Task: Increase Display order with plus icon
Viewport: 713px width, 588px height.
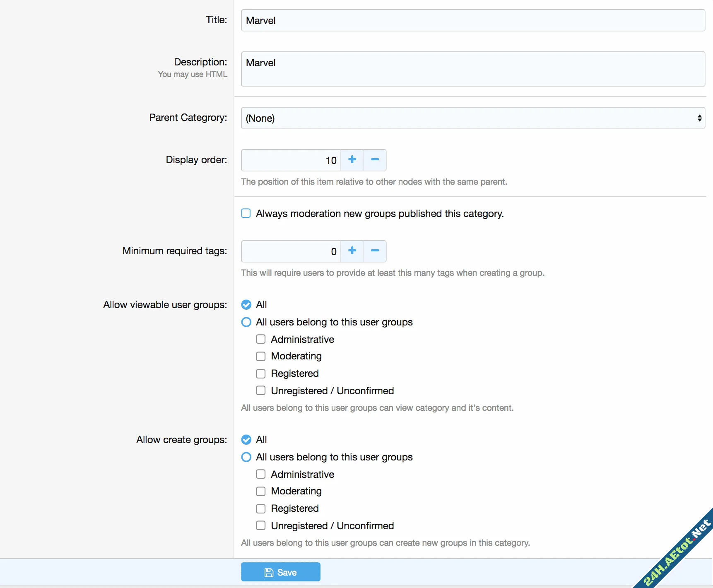Action: click(352, 160)
